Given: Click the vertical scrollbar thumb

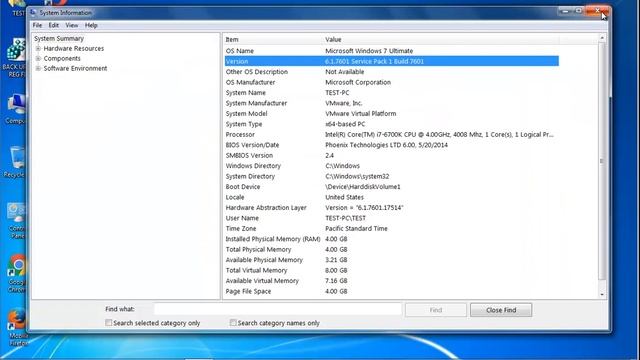Looking at the screenshot, I should coord(602,161).
